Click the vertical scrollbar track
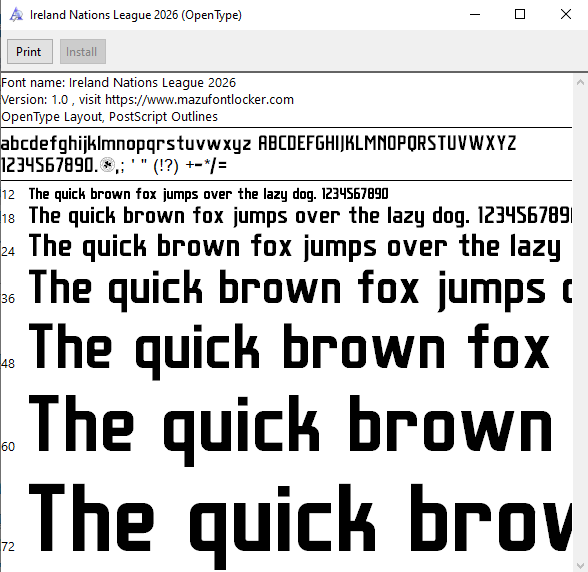Screen dimensions: 588x572 [x=580, y=323]
